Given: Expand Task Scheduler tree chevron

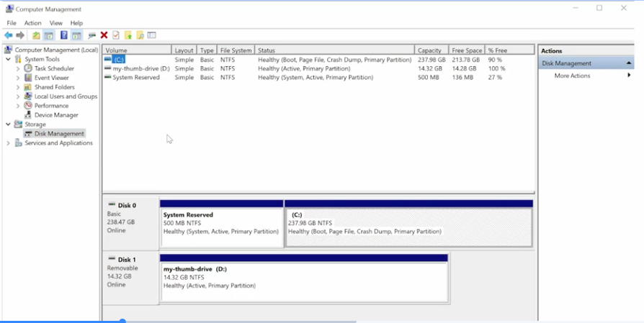Looking at the screenshot, I should [x=18, y=68].
